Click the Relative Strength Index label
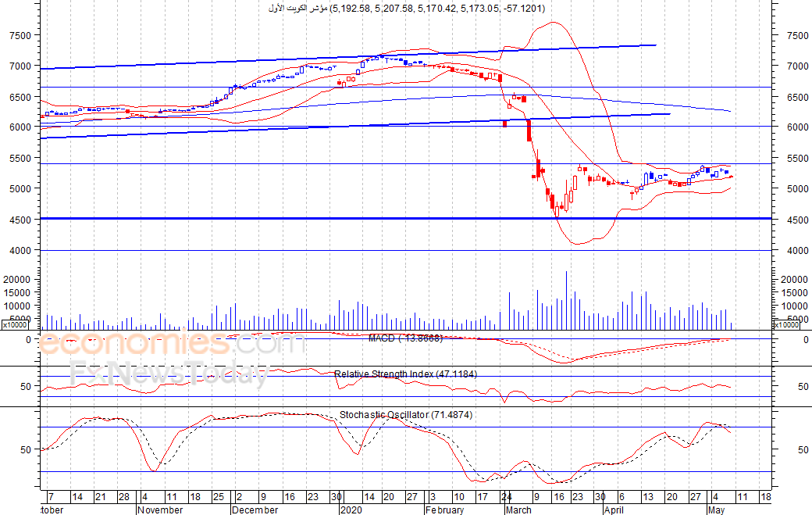 tap(405, 374)
